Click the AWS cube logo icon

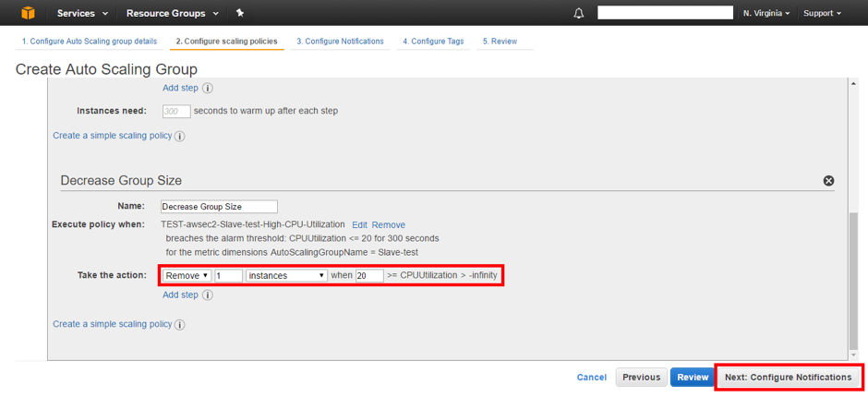click(28, 13)
